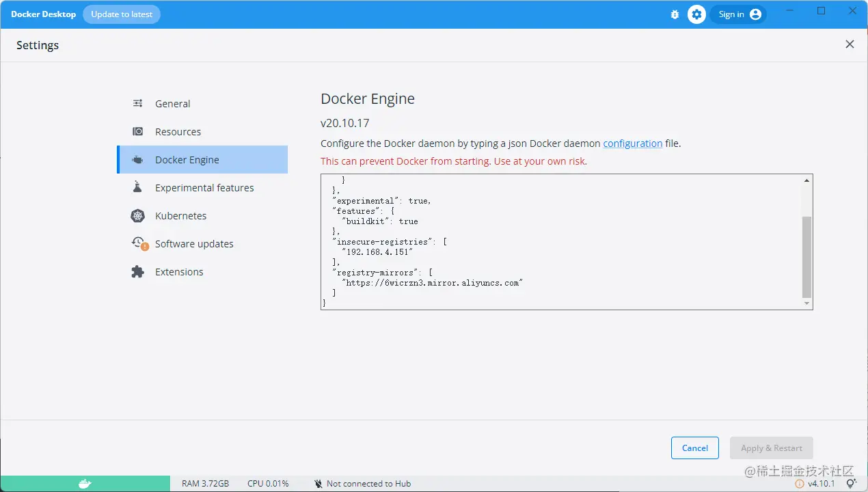Viewport: 868px width, 492px height.
Task: Open settings via the gear icon
Action: [x=696, y=14]
